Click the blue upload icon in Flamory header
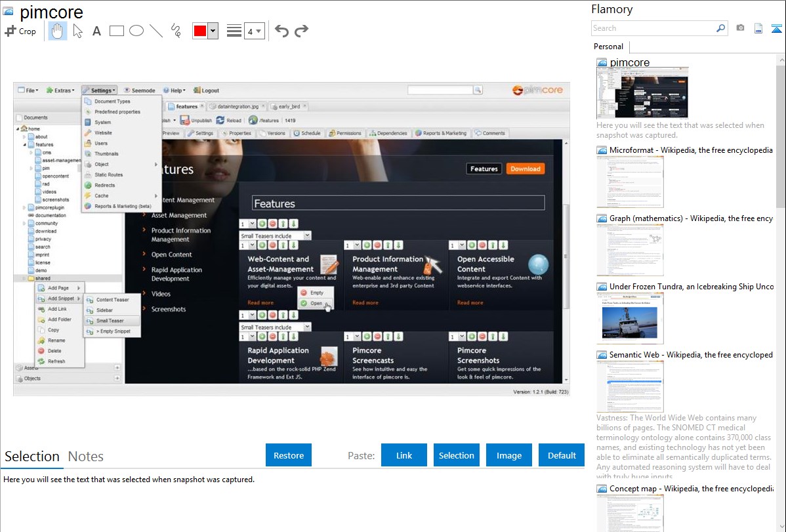The width and height of the screenshot is (786, 532). (x=776, y=28)
